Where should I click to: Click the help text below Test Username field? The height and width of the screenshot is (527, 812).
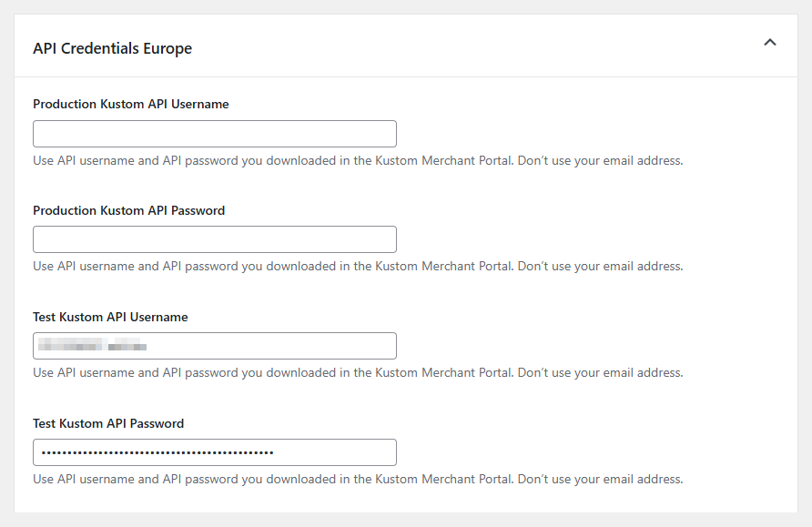(x=200, y=373)
